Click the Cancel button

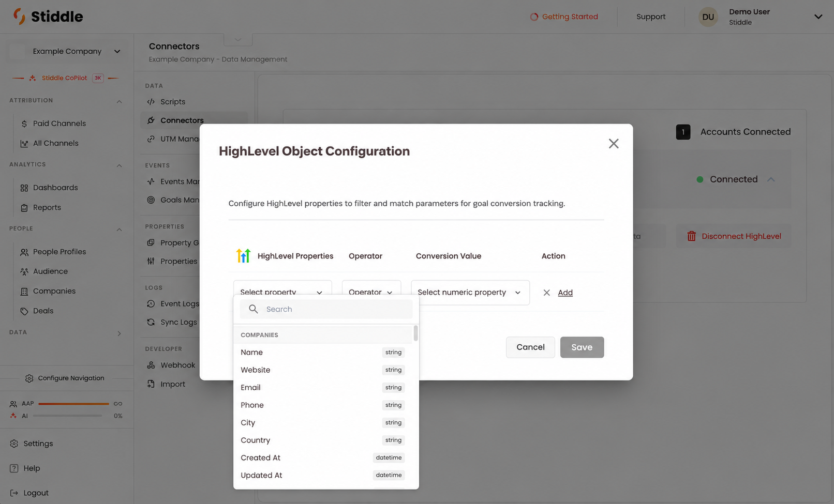(x=530, y=347)
